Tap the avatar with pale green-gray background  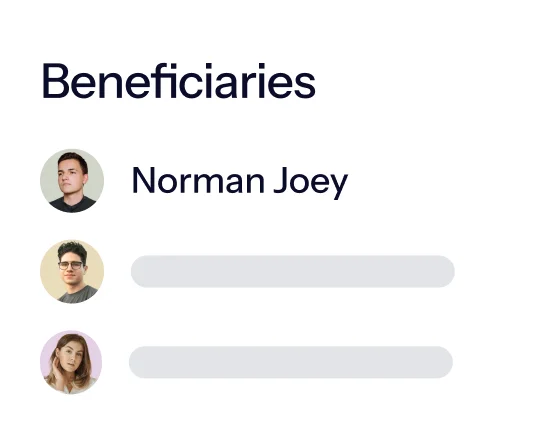pos(72,181)
